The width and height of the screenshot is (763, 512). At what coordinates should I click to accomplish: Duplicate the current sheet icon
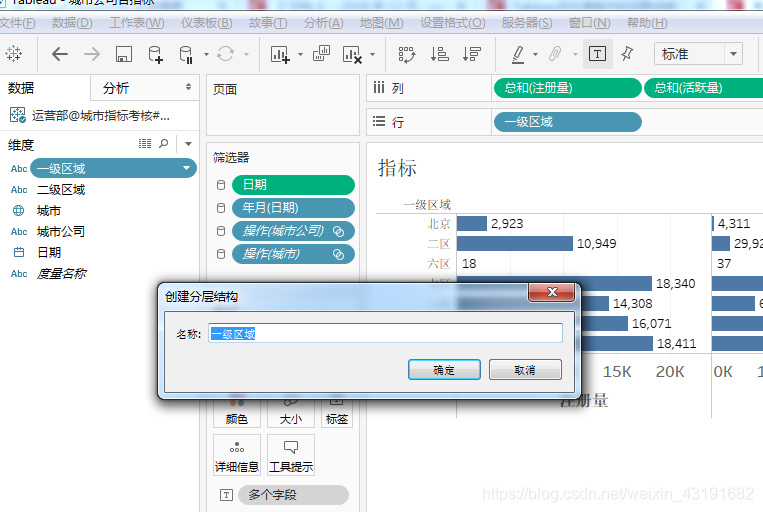321,54
